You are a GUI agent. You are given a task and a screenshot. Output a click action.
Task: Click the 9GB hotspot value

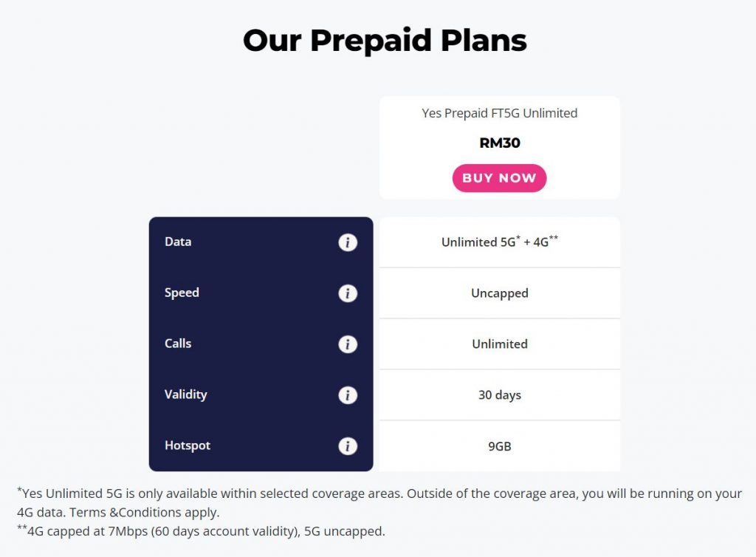[500, 446]
